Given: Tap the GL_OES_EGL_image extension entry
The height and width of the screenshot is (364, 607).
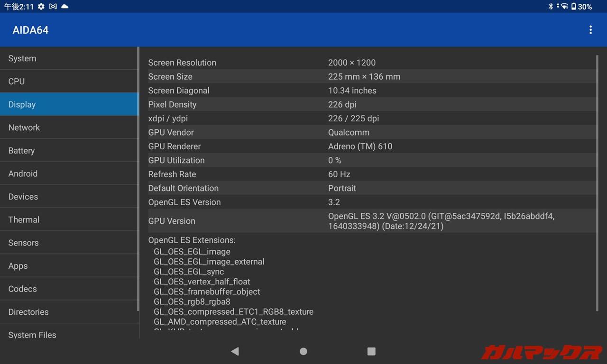Looking at the screenshot, I should click(x=192, y=252).
